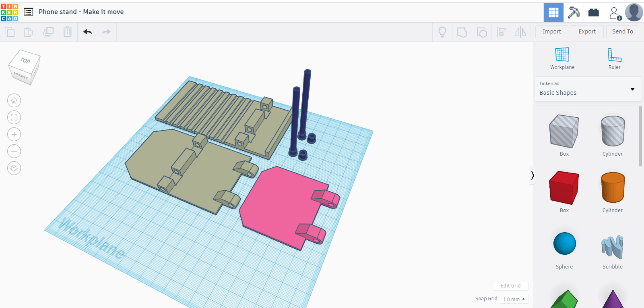Image resolution: width=644 pixels, height=308 pixels.
Task: Click the view cube FRONT face
Action: (x=21, y=75)
